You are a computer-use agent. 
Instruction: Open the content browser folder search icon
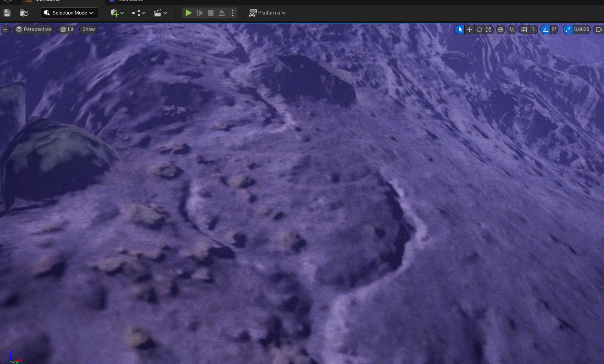click(x=24, y=13)
